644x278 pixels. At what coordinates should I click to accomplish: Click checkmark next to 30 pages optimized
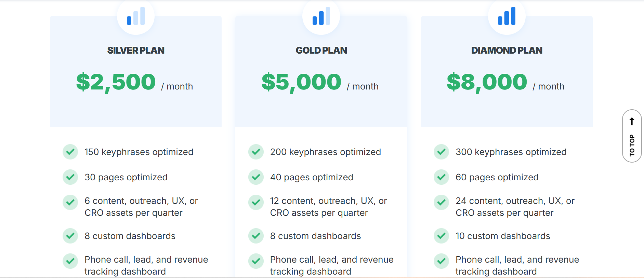(70, 177)
